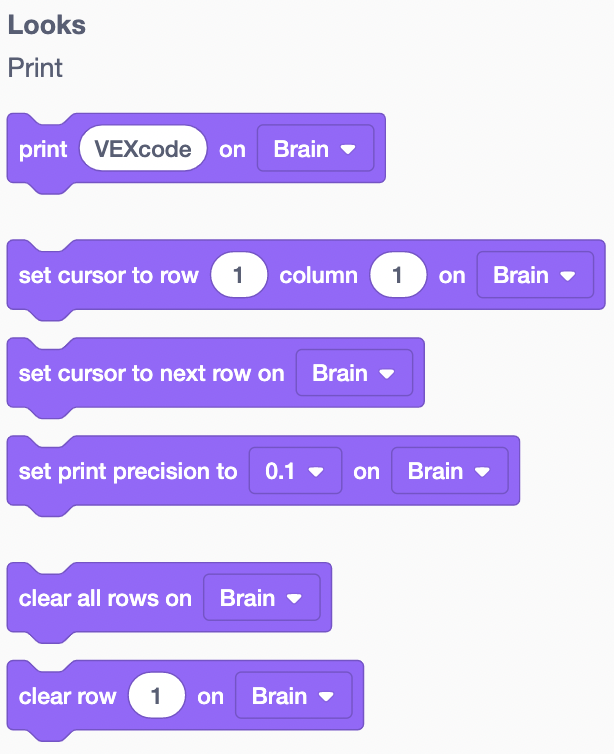The width and height of the screenshot is (614, 754).
Task: Select the set cursor to row block
Action: (x=108, y=276)
